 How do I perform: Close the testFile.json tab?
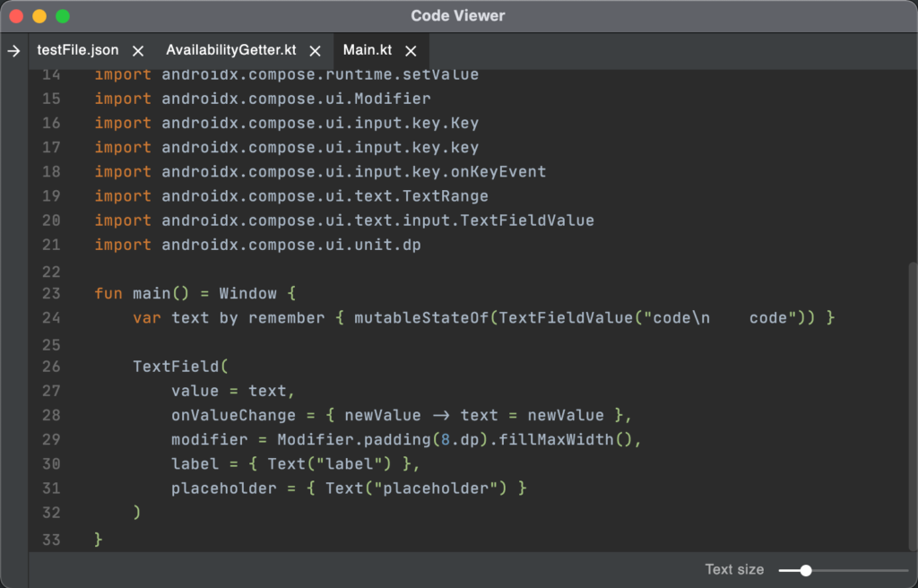tap(138, 51)
